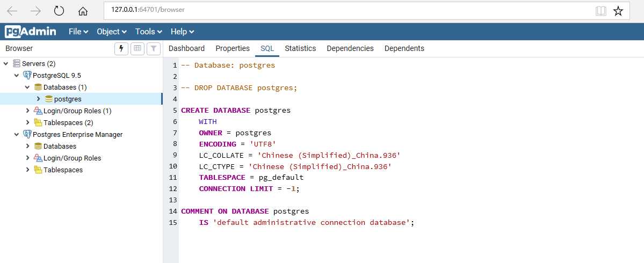Open the Tools menu

149,32
